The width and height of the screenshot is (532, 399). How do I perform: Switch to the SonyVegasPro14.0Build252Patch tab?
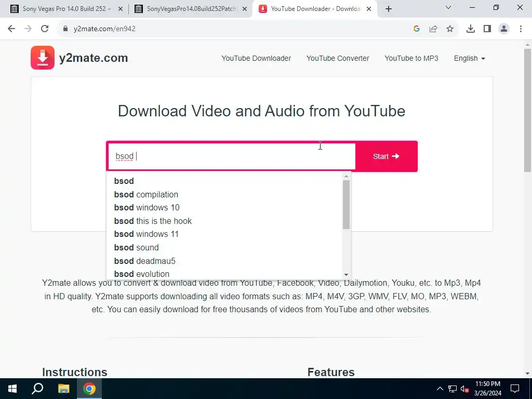pyautogui.click(x=191, y=9)
